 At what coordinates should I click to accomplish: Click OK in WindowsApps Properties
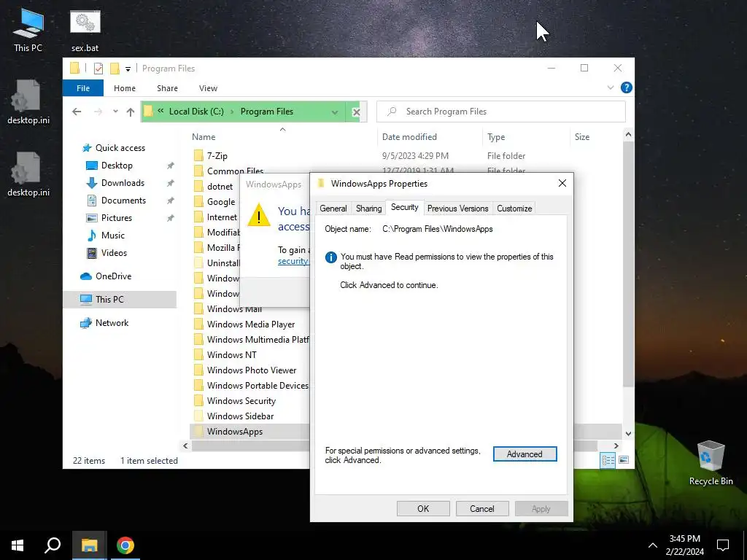click(423, 508)
